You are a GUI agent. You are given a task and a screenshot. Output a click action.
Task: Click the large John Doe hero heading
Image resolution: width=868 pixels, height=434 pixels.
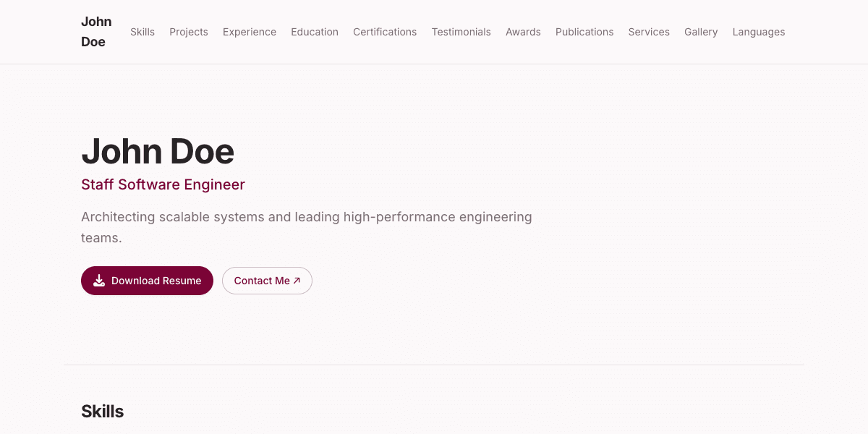point(158,151)
